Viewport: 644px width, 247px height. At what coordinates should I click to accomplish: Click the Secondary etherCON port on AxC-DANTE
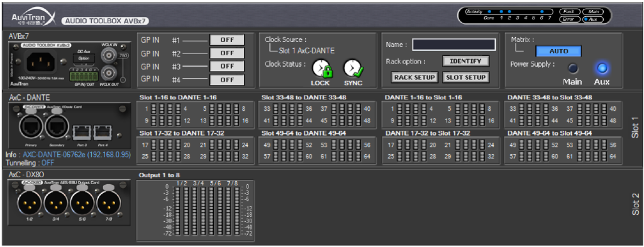click(57, 127)
